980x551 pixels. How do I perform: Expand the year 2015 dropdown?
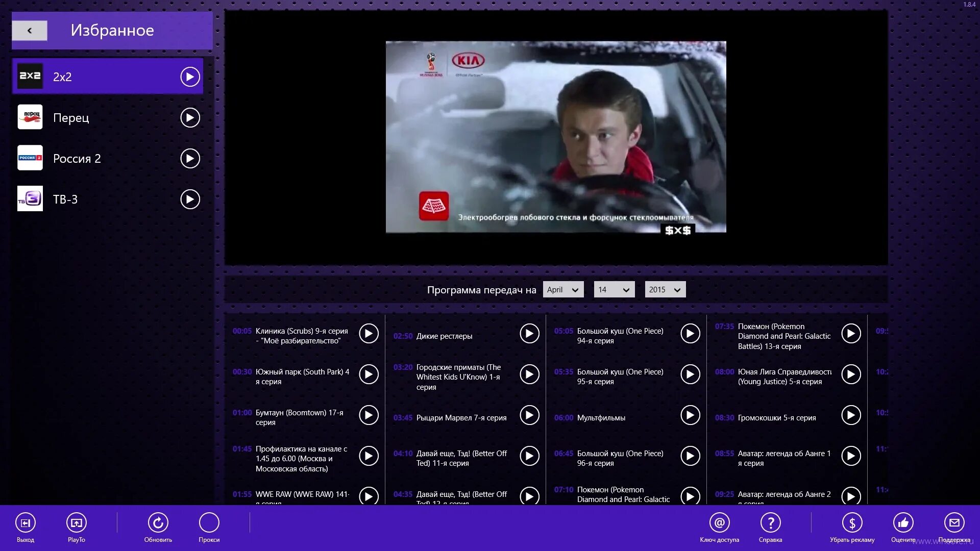665,290
